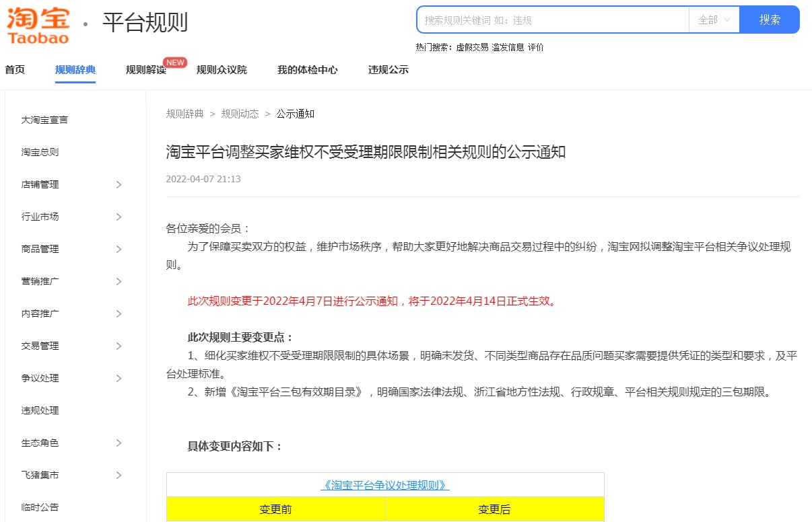Click 公示通知 in the breadcrumb
The image size is (812, 522).
[295, 114]
